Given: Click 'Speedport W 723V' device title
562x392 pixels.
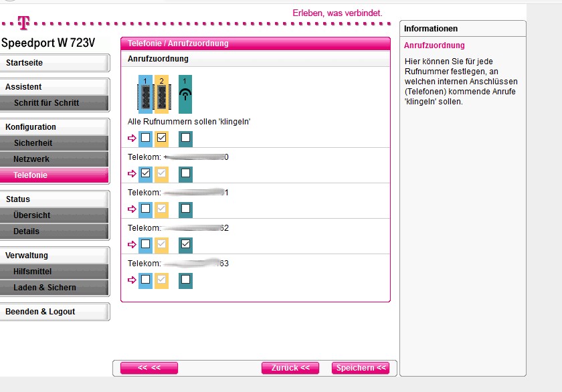Looking at the screenshot, I should coord(48,43).
